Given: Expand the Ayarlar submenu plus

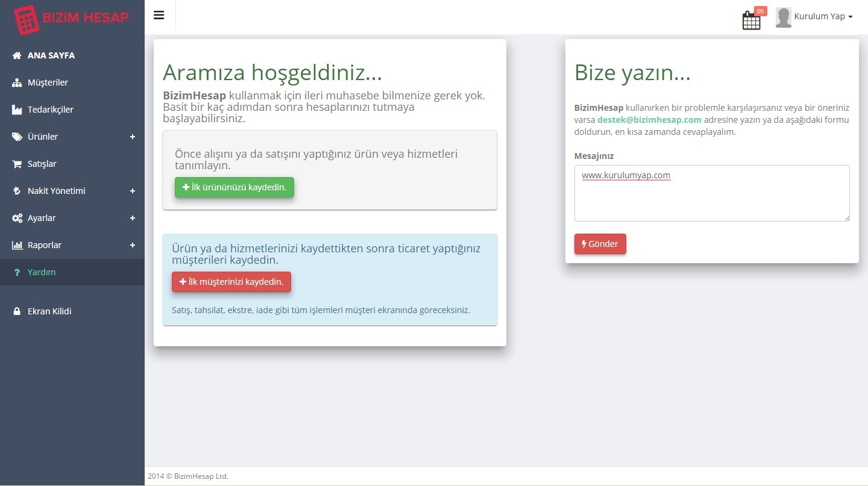Looking at the screenshot, I should coord(133,218).
